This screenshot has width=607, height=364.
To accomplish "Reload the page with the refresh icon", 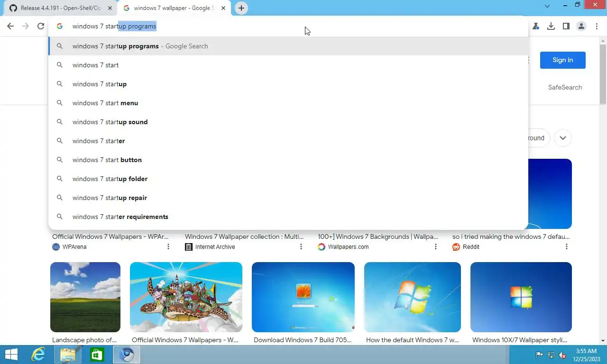I will [x=41, y=26].
